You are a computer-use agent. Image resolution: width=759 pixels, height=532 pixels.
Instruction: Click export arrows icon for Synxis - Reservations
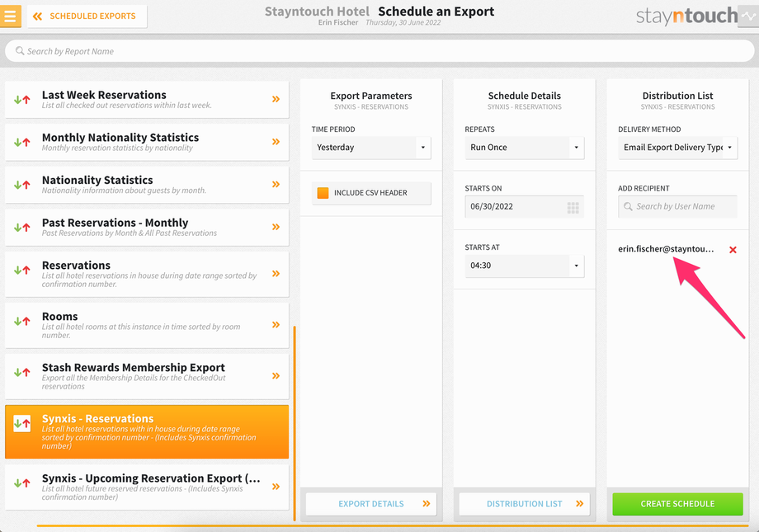click(x=21, y=424)
